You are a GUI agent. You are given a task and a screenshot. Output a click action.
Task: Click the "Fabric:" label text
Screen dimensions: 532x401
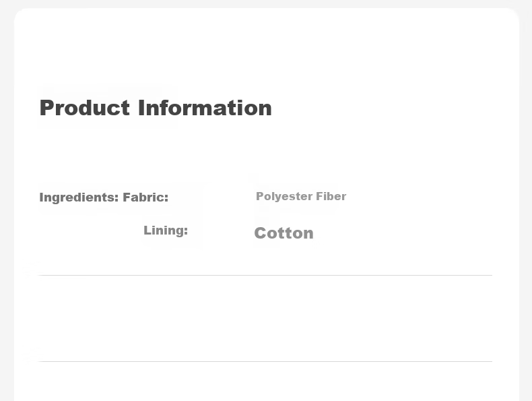click(x=145, y=197)
